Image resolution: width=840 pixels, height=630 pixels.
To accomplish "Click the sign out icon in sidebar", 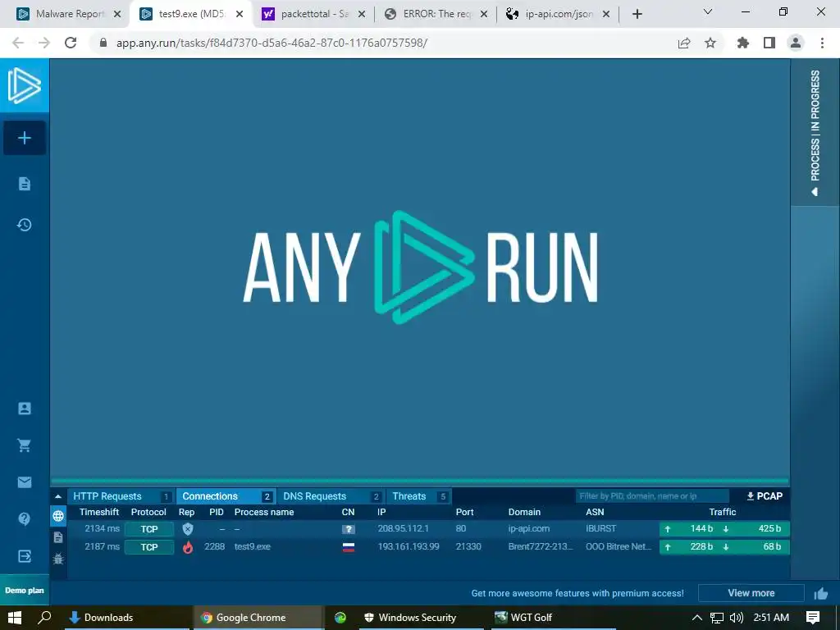I will click(25, 556).
